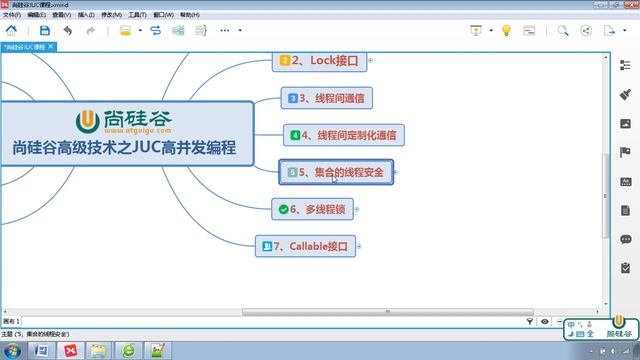
Task: Open the topic insert dropdown arrow
Action: [140, 30]
